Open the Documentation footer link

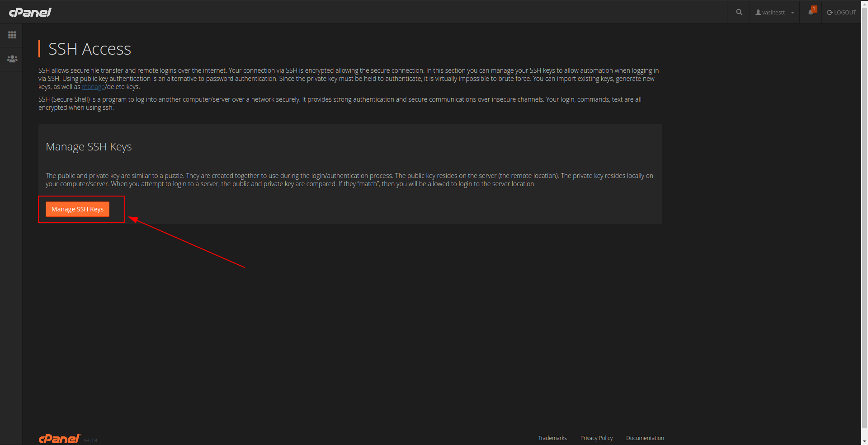coord(645,438)
